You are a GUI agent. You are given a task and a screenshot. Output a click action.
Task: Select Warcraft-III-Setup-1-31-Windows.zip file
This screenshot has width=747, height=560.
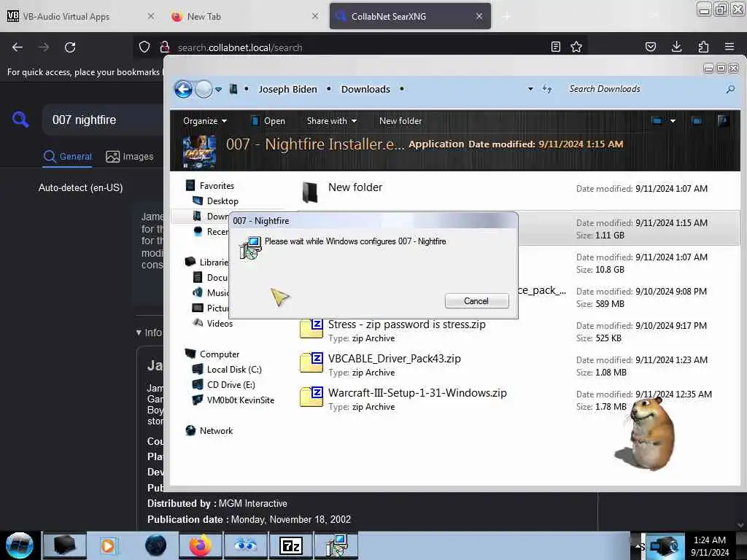pyautogui.click(x=519, y=400)
